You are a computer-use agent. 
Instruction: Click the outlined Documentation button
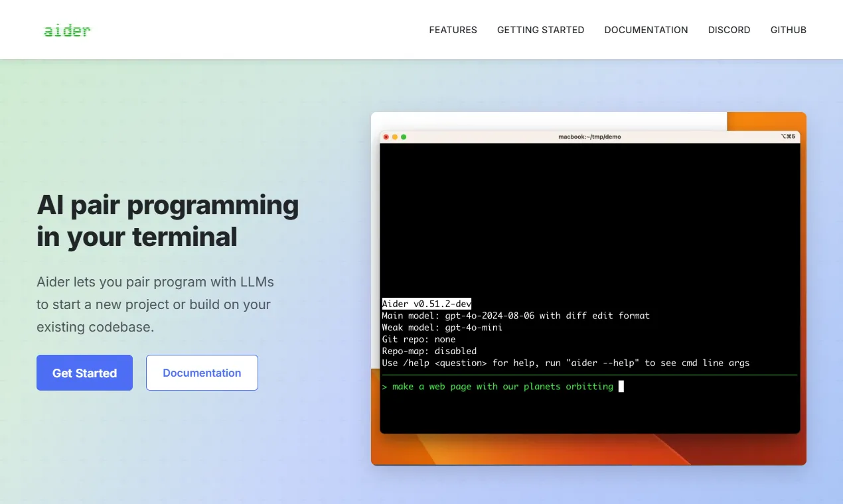[x=202, y=373]
